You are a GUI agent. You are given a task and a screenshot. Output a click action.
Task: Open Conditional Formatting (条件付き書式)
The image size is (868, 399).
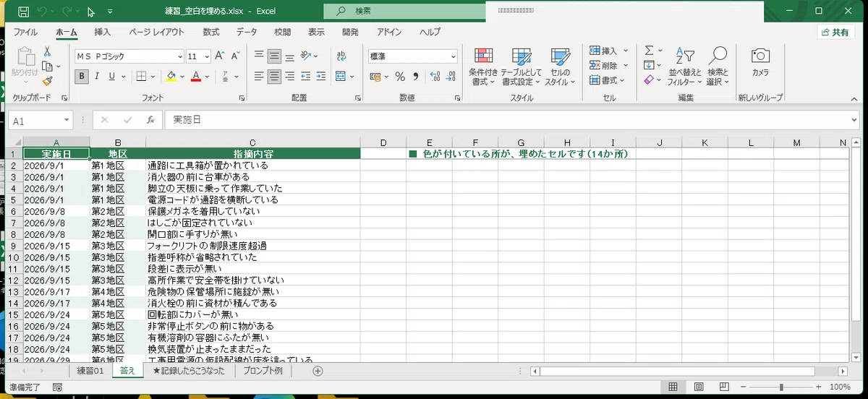coord(483,67)
